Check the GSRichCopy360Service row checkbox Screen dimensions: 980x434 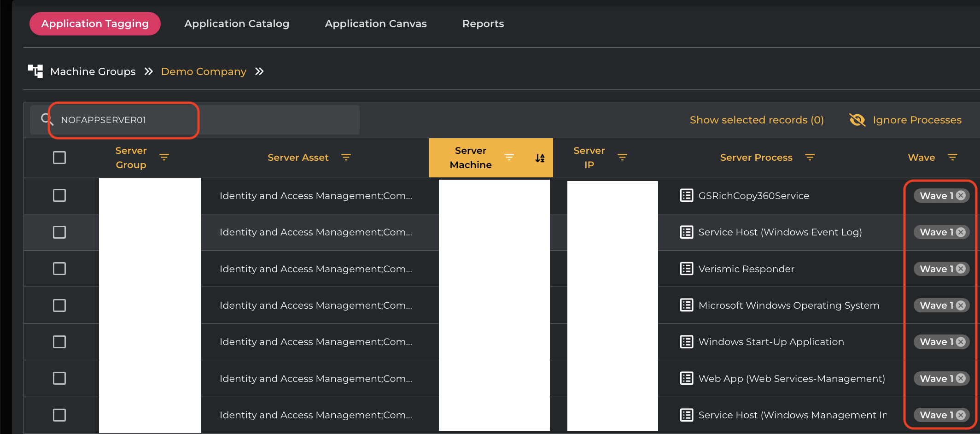[59, 195]
